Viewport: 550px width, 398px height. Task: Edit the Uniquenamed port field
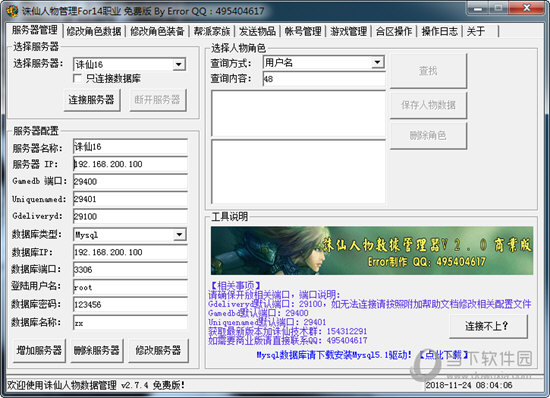(x=130, y=199)
